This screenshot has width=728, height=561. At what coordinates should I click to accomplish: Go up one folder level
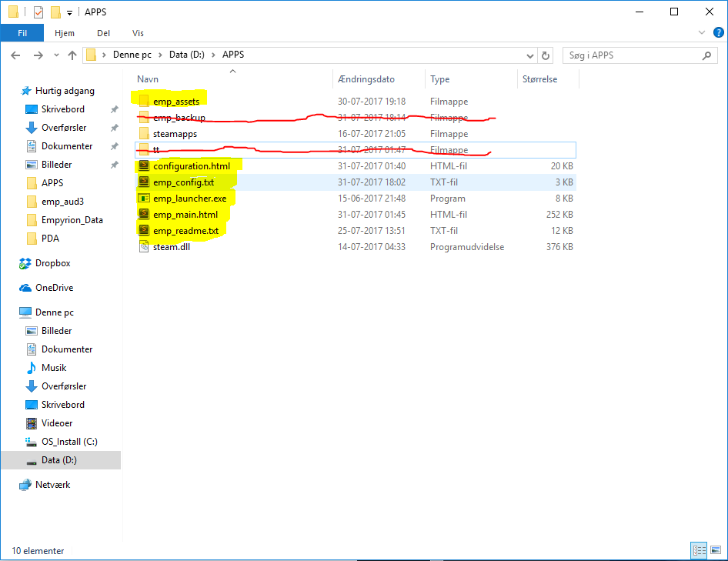[72, 55]
